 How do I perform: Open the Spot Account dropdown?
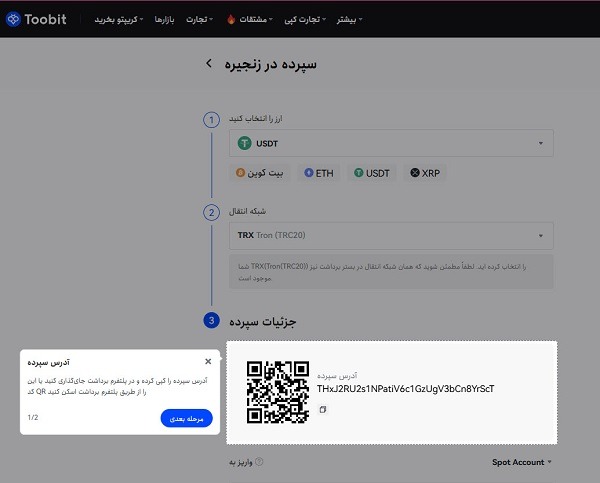[522, 462]
